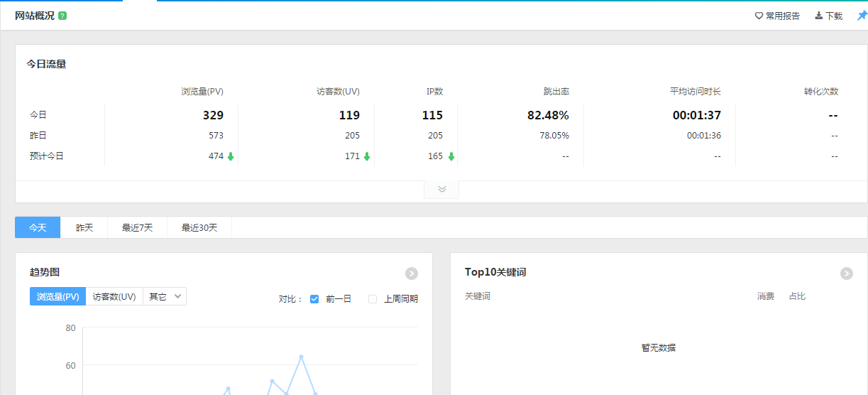Expand 今日流量 panel with double chevron

(441, 189)
